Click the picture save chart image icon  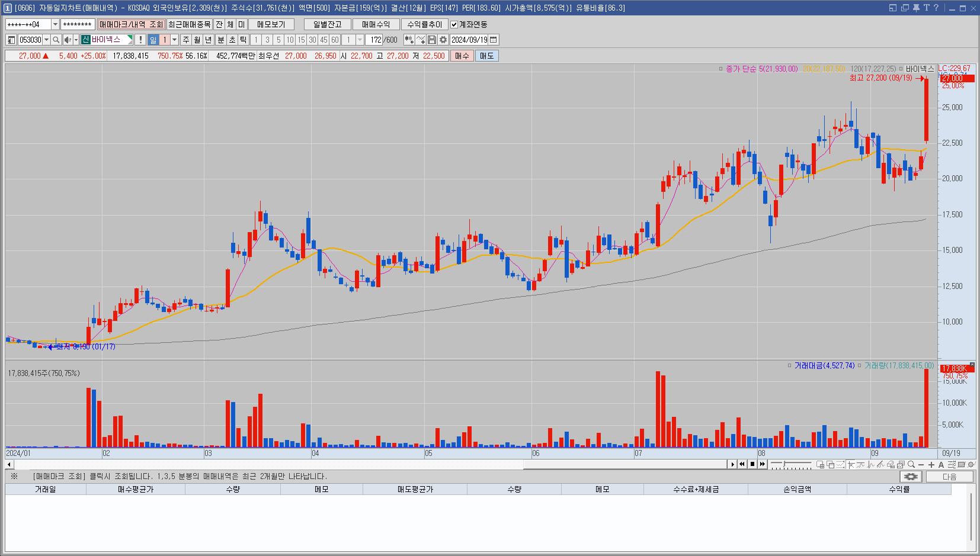tap(901, 465)
